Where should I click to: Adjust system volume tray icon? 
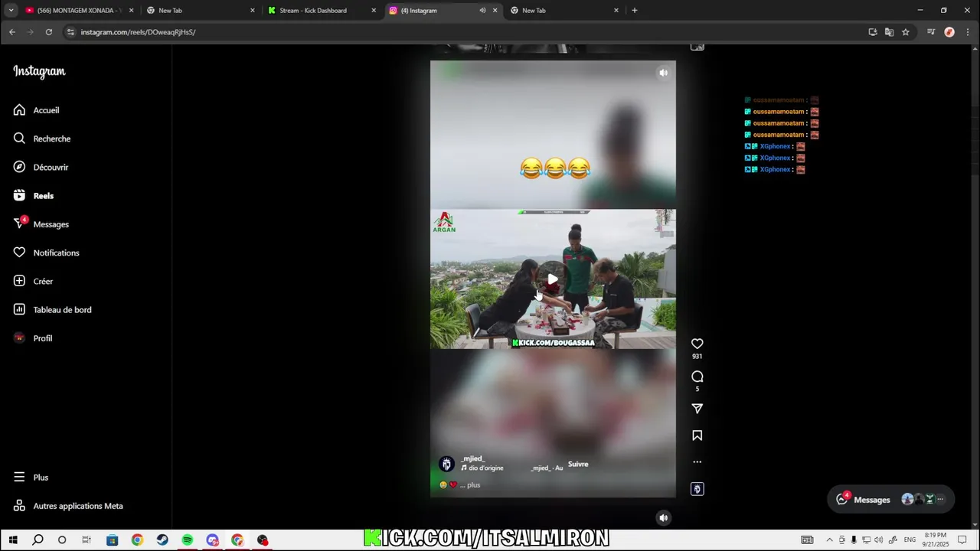click(878, 540)
